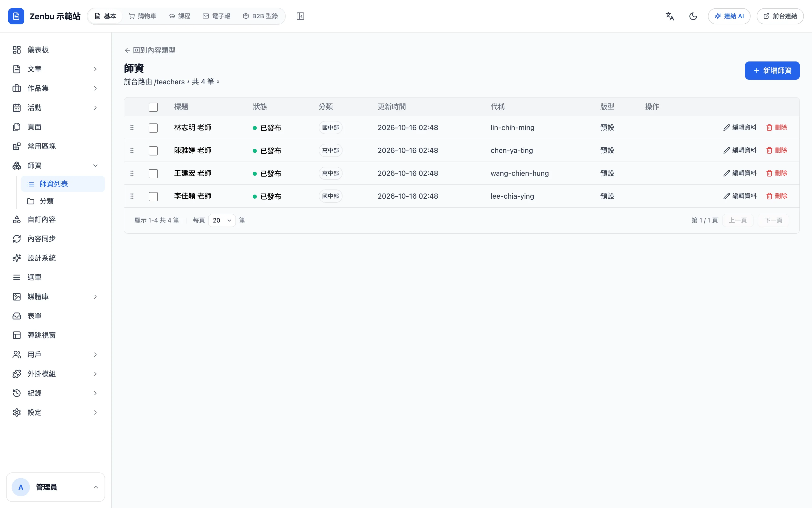The width and height of the screenshot is (812, 508).
Task: Open 頁面 pages in sidebar
Action: tap(55, 127)
